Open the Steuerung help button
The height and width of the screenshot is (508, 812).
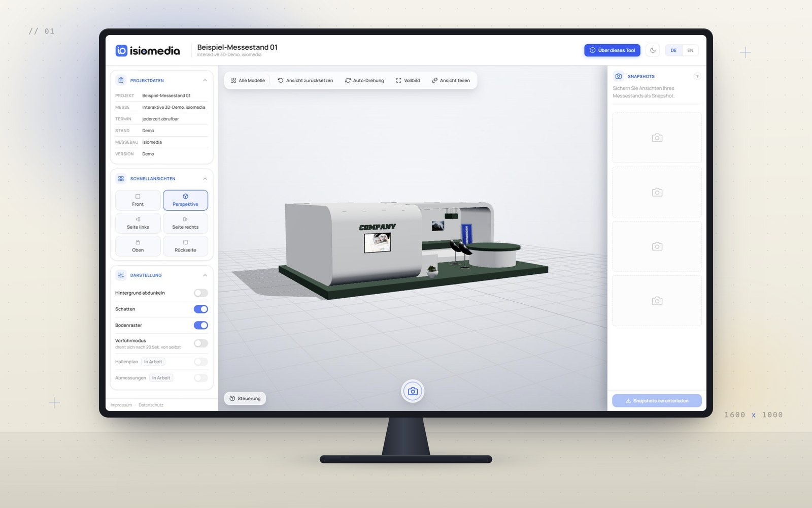click(x=245, y=398)
